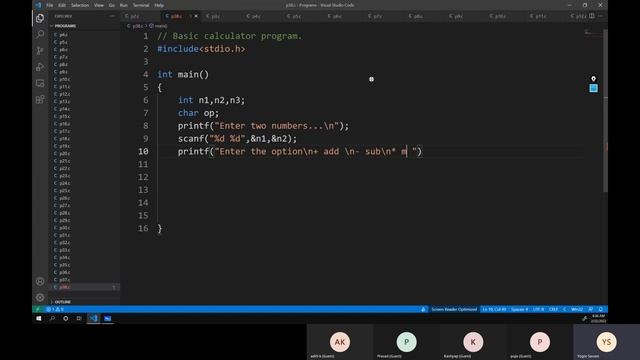Open the Explorer view in activity bar

[40, 18]
